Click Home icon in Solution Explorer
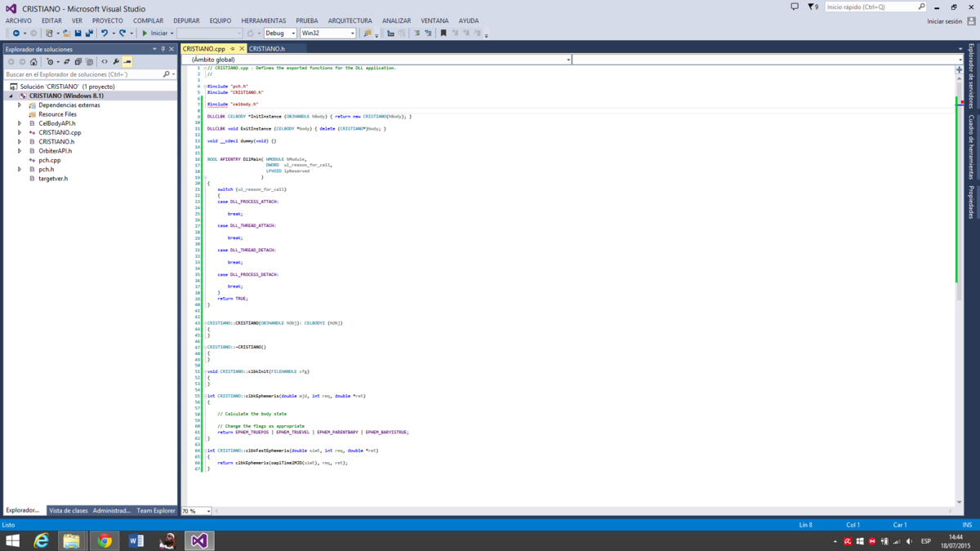 coord(33,62)
